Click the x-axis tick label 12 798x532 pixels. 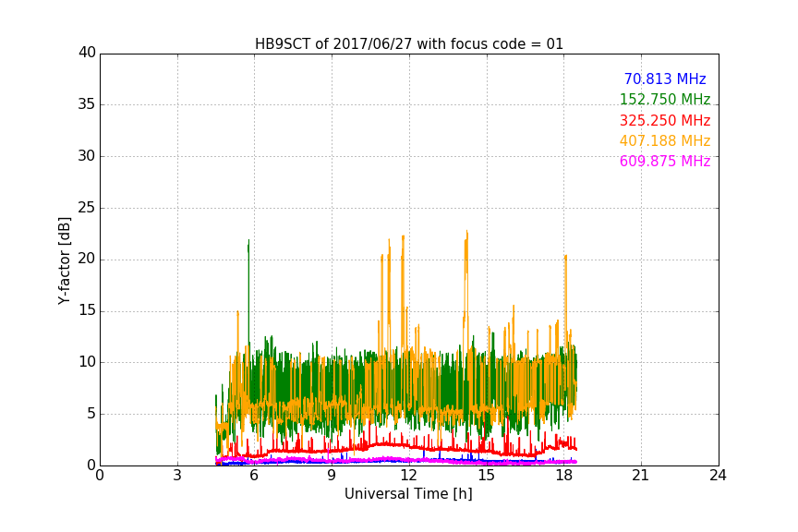point(408,476)
